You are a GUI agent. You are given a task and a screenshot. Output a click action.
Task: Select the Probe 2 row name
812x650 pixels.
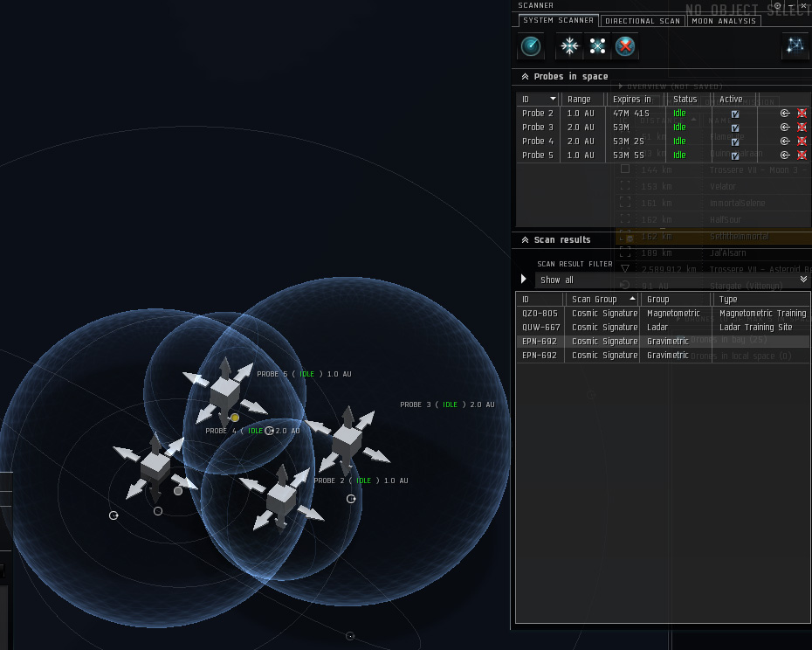[538, 113]
